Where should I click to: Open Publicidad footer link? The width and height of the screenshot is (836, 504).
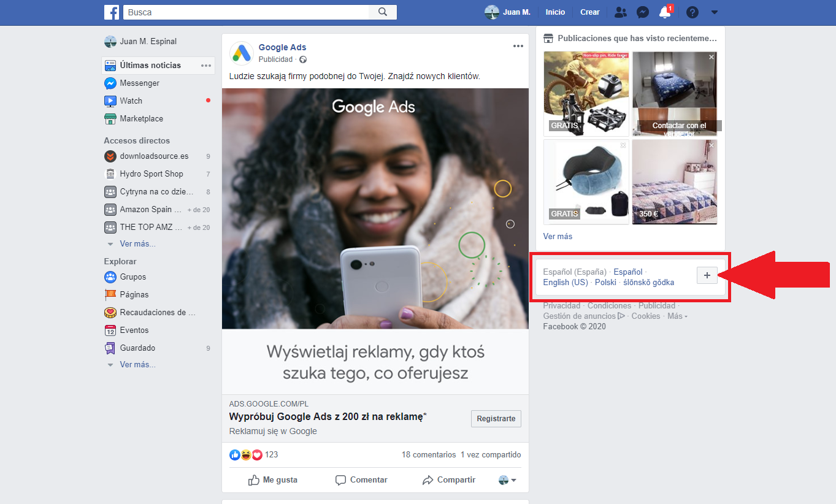(657, 306)
